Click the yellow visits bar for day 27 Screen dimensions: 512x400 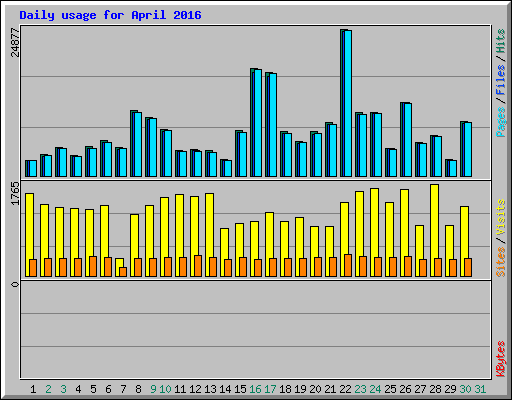[x=419, y=251]
